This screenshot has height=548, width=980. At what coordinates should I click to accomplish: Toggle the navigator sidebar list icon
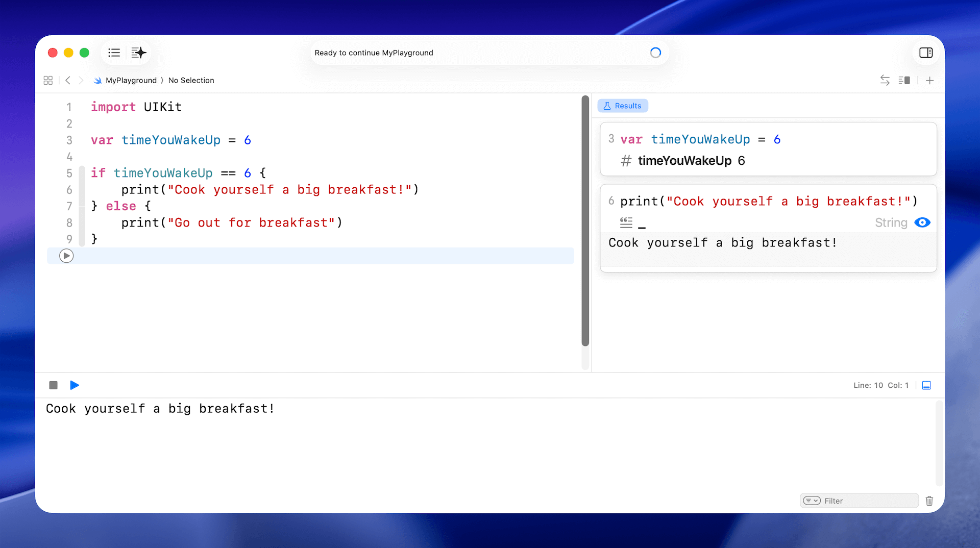coord(114,53)
